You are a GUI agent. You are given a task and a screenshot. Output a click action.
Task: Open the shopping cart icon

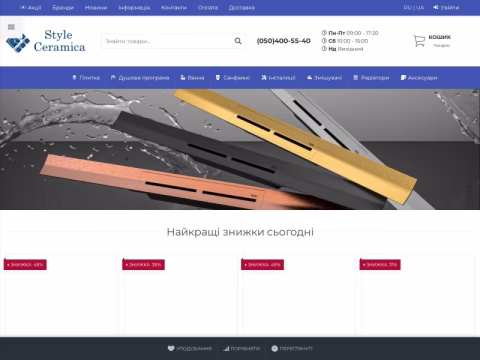419,41
